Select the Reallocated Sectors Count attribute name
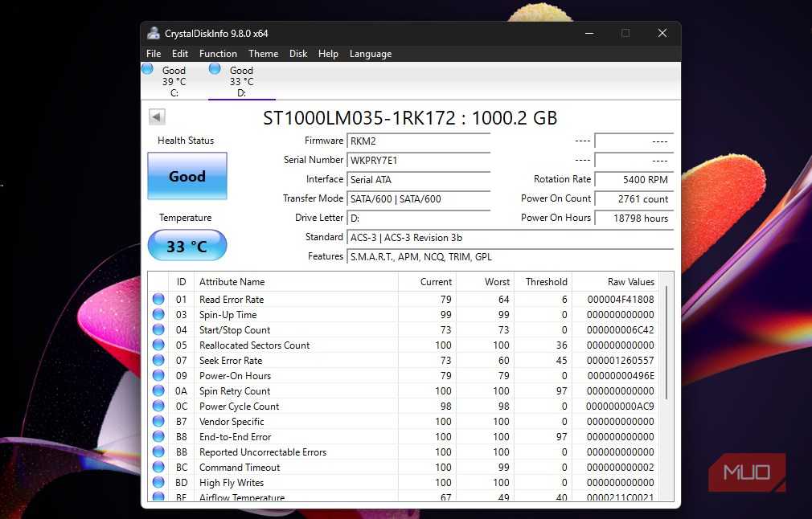Screen dimensions: 812x519 coord(254,345)
